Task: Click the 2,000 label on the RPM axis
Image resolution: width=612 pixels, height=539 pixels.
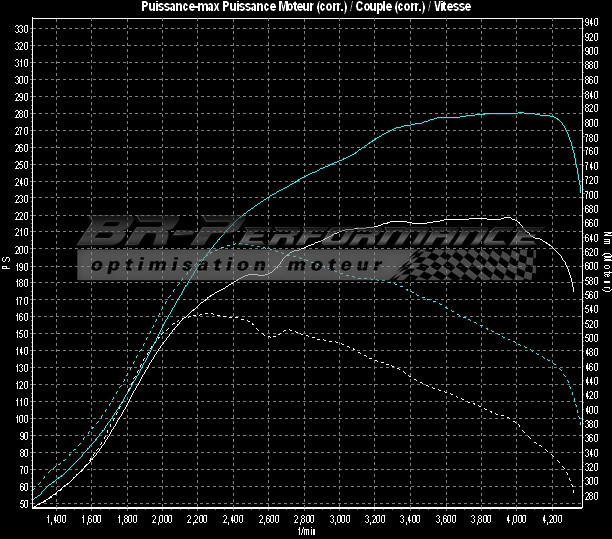Action: [162, 521]
